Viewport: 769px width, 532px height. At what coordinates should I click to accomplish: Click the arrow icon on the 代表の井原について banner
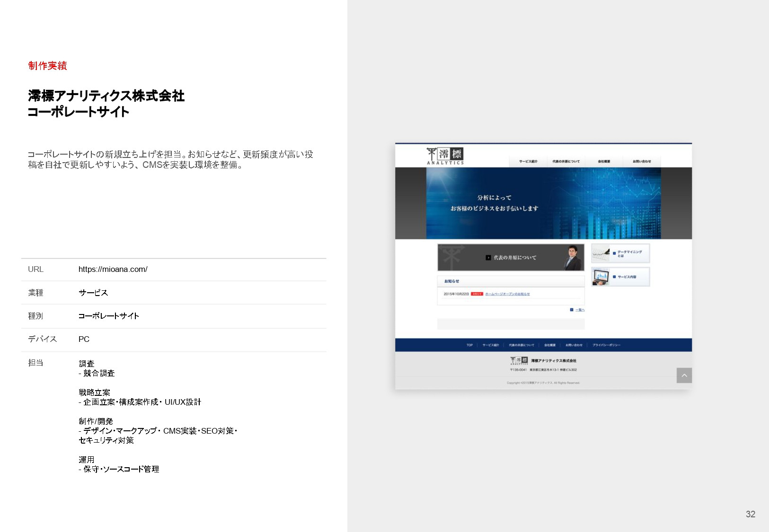tap(488, 257)
